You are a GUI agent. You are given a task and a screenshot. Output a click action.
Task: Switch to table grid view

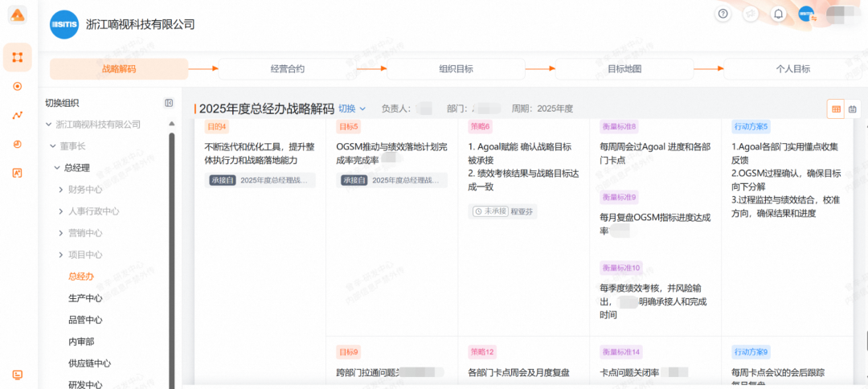(x=836, y=109)
